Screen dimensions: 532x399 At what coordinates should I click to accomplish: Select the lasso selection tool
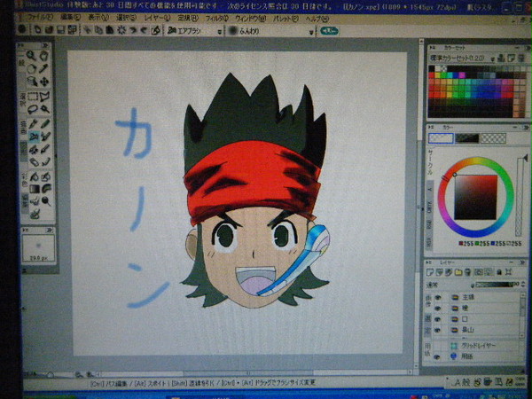[32, 109]
